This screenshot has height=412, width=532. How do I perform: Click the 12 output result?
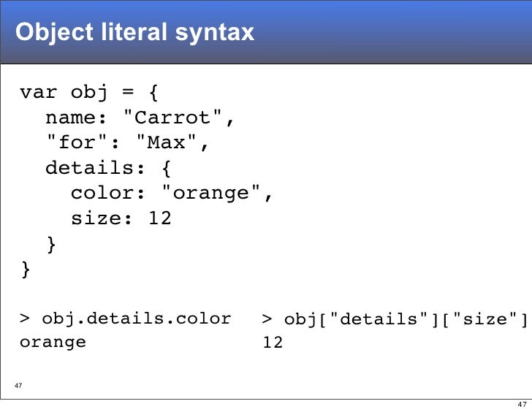tap(273, 342)
